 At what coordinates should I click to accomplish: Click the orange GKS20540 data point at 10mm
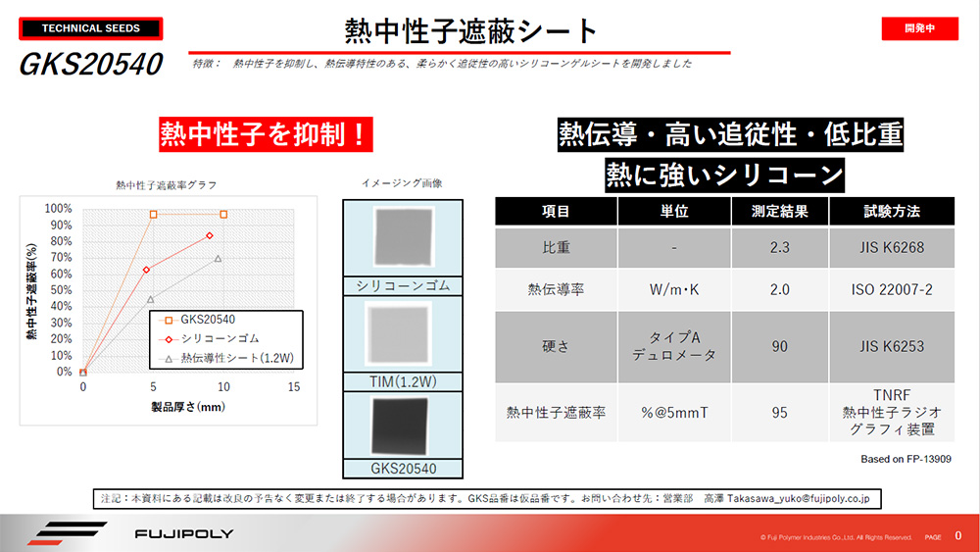point(223,215)
